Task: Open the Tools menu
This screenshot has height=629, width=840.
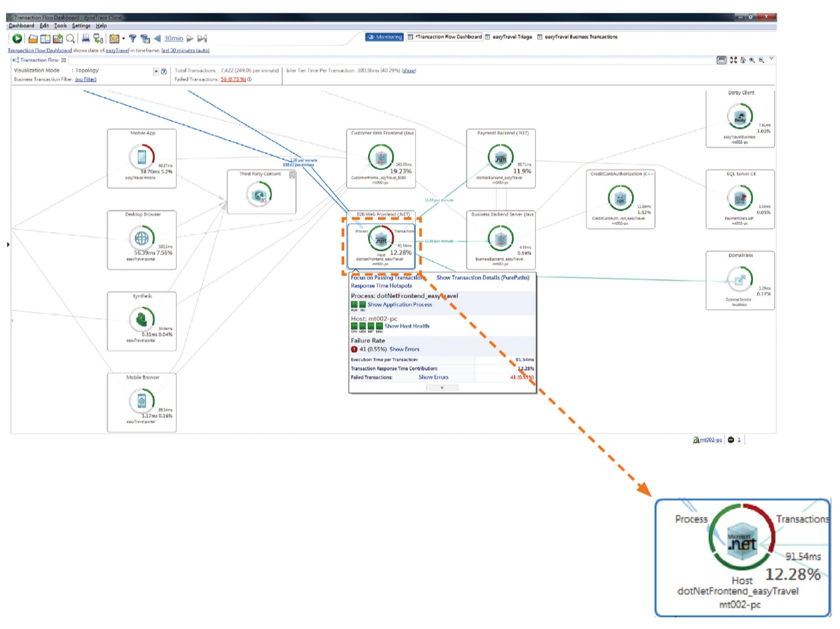Action: point(60,25)
